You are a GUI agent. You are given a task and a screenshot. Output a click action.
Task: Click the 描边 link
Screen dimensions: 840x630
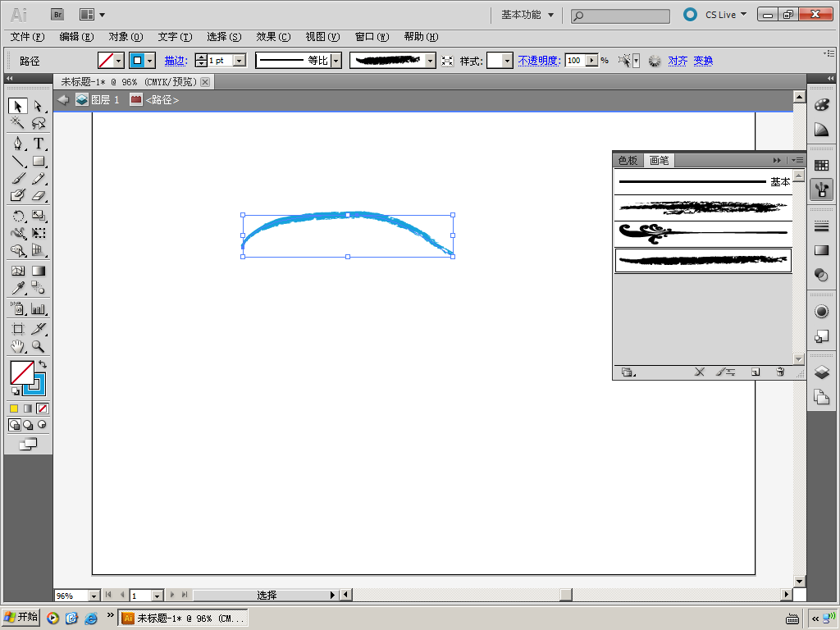(x=176, y=61)
